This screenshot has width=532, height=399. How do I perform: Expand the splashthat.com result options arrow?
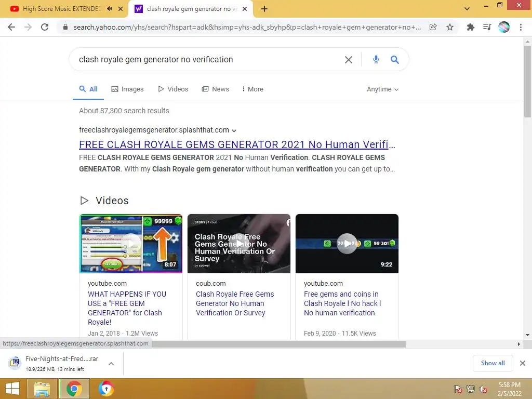234,130
